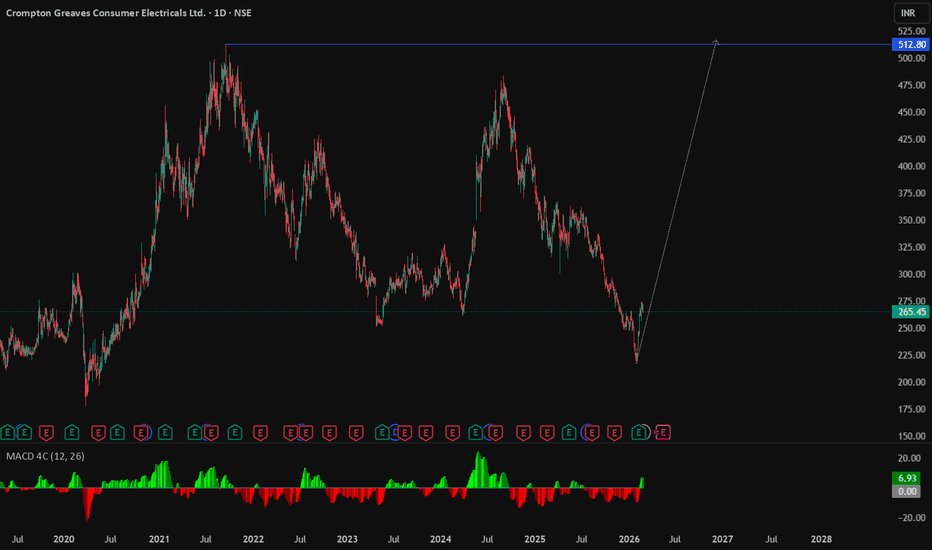Click the 300.00 price scale label

[x=912, y=274]
